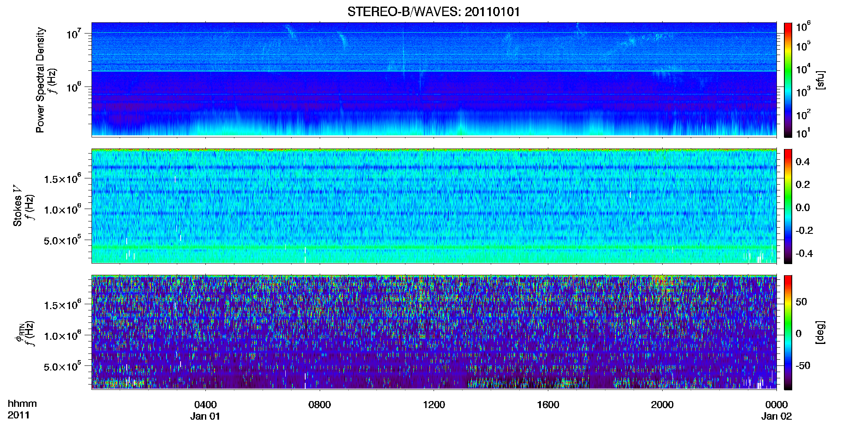Click the Jan 01 date label

(x=205, y=416)
